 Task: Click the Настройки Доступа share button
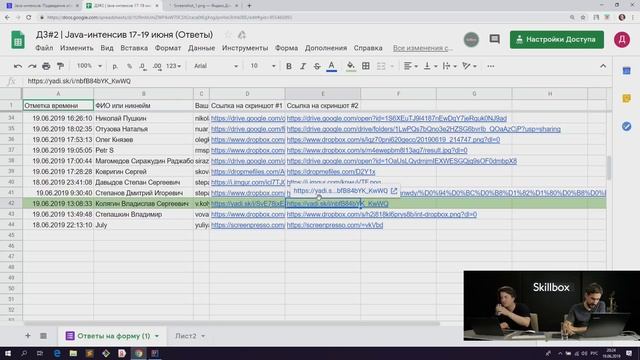557,40
